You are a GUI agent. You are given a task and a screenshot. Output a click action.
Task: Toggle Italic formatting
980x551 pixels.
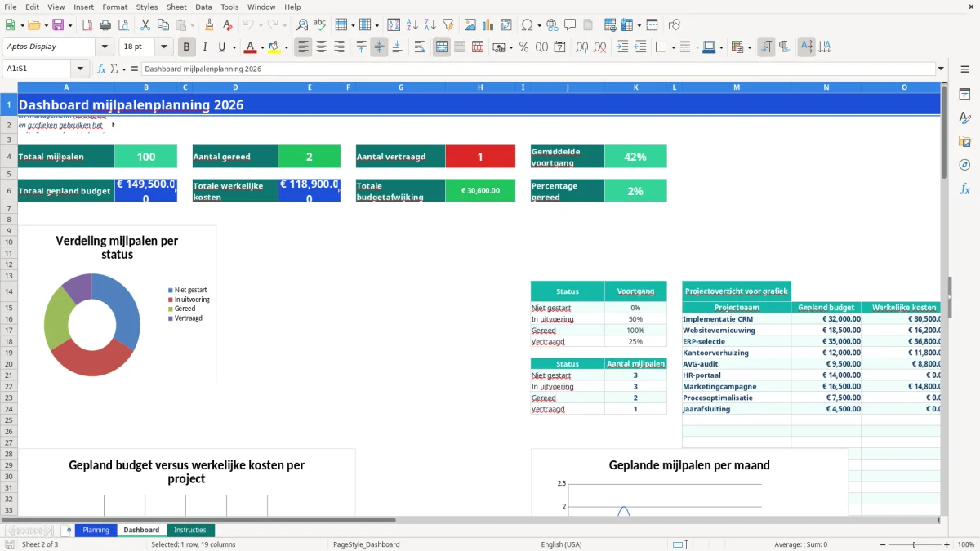coord(205,47)
